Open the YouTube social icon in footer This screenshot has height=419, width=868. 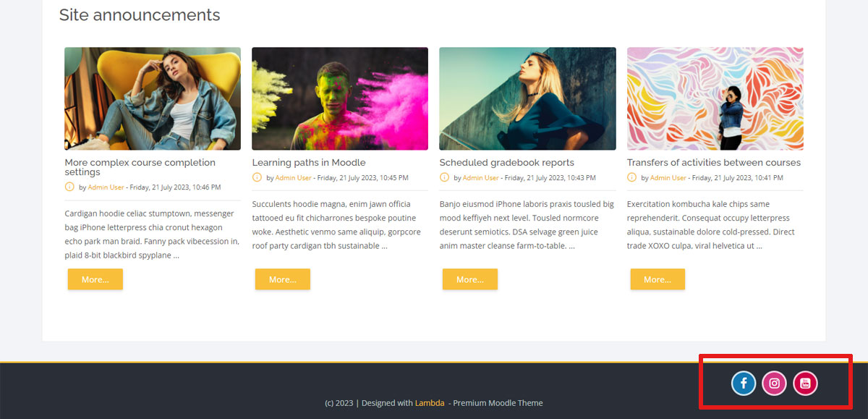[x=805, y=384]
